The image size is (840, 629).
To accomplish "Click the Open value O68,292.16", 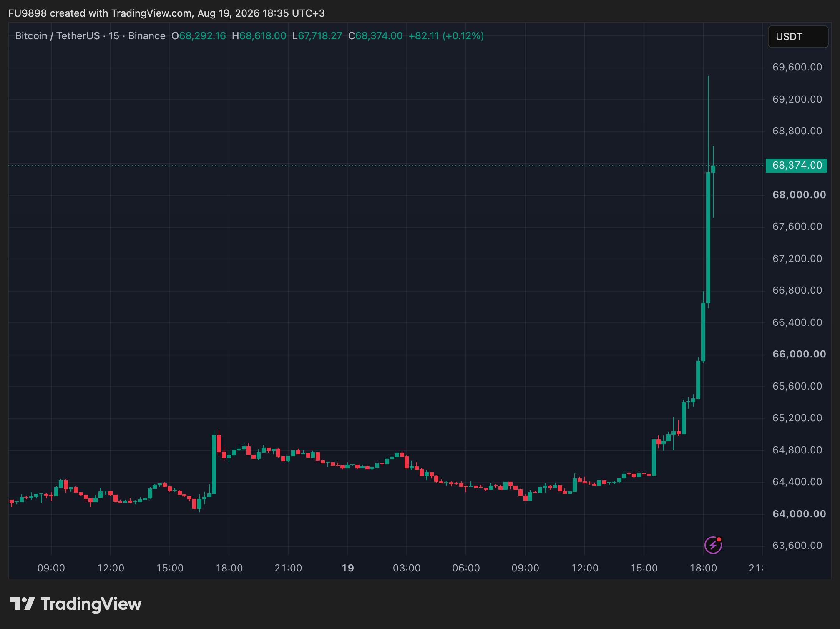I will (199, 36).
